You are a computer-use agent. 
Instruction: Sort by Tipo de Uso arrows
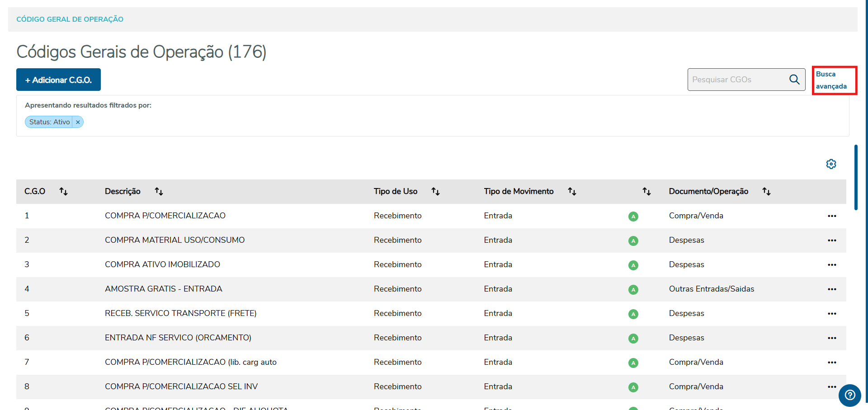pos(435,192)
